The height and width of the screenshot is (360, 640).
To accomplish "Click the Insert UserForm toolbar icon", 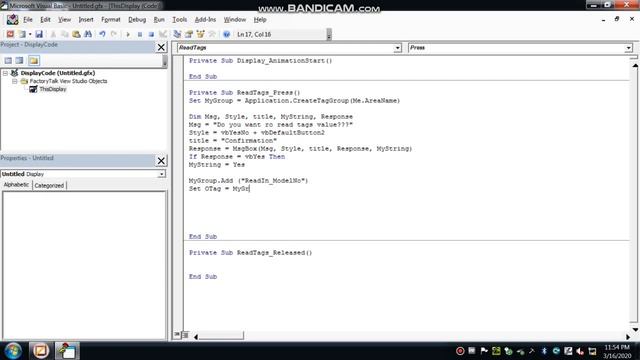I will (x=22, y=34).
